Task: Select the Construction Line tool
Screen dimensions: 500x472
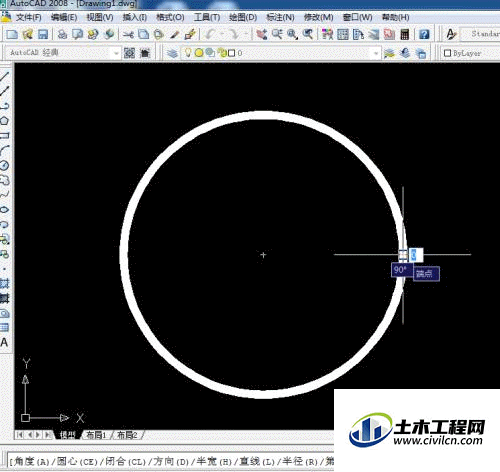Action: tap(4, 91)
